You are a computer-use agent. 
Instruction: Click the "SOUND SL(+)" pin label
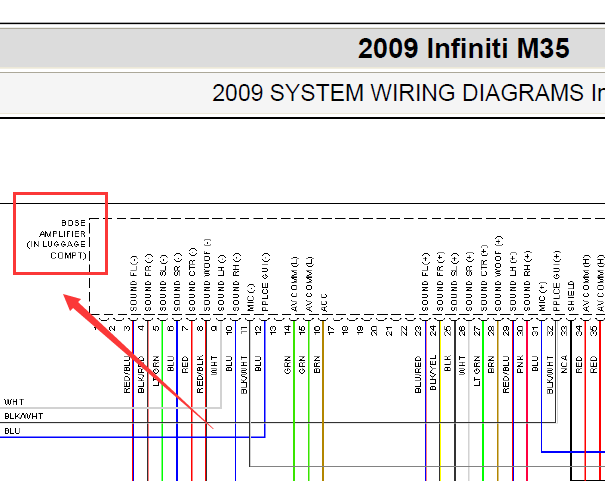[454, 282]
